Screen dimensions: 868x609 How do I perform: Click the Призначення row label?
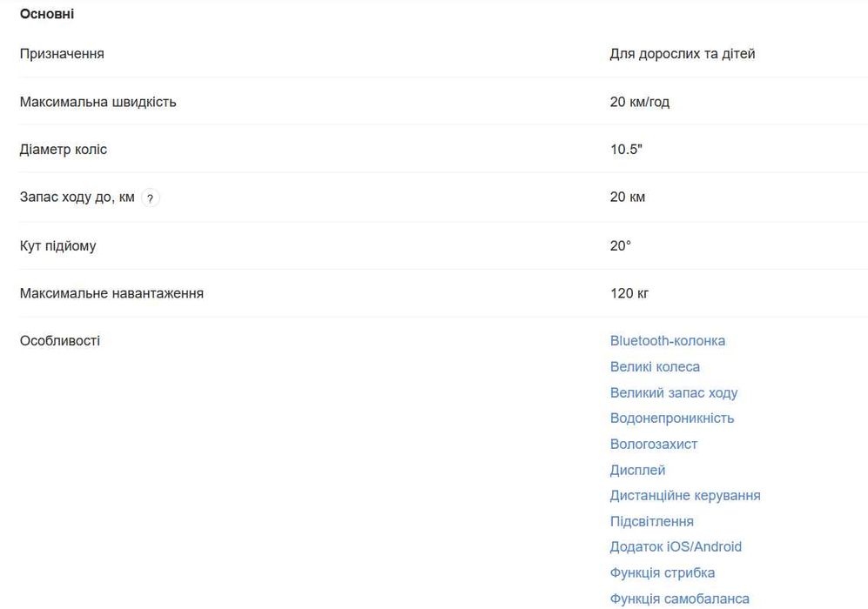62,54
